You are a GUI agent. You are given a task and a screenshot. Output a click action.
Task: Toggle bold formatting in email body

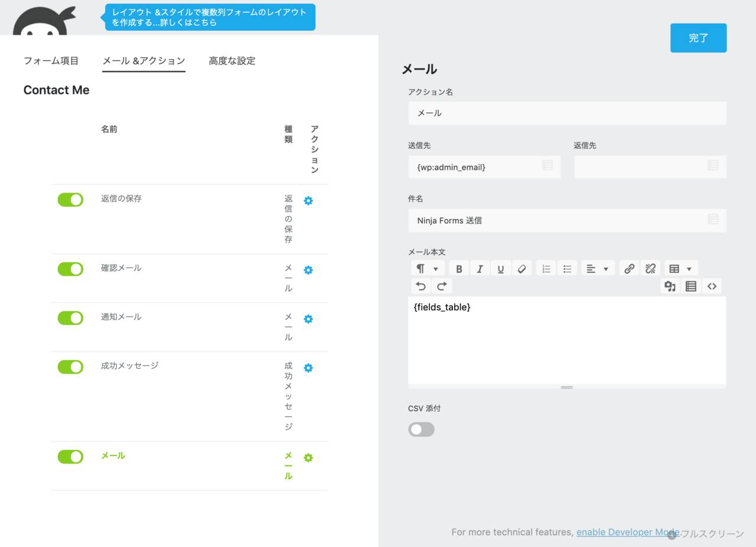(459, 269)
